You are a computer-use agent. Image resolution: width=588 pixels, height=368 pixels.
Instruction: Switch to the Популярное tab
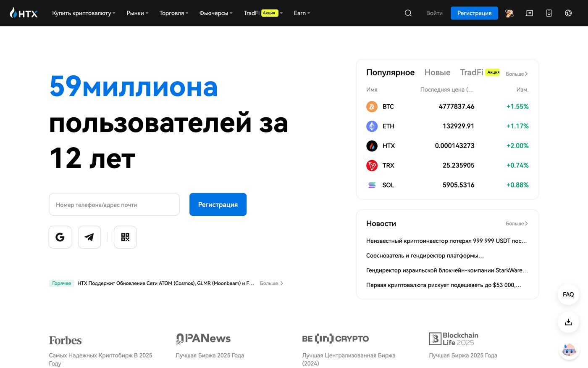pyautogui.click(x=390, y=72)
